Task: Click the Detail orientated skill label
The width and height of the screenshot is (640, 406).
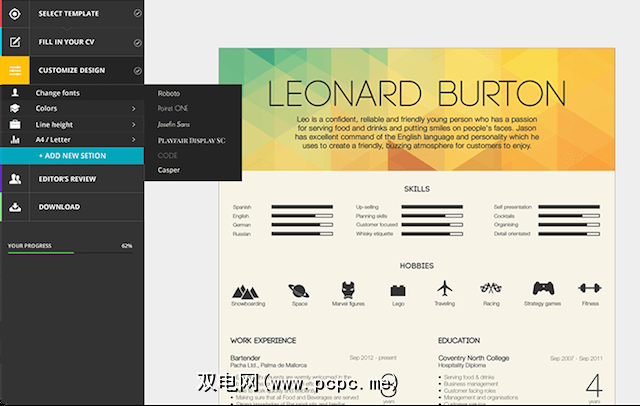Action: point(512,234)
